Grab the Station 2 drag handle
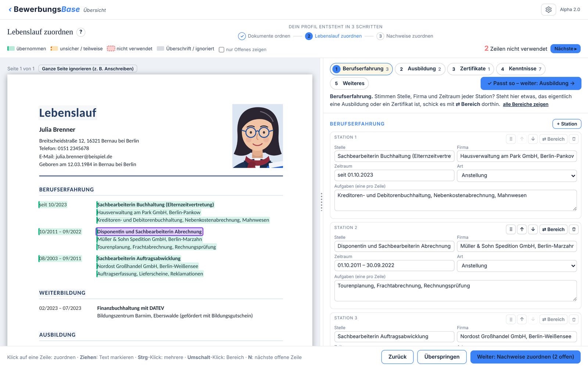The image size is (588, 368). point(511,229)
